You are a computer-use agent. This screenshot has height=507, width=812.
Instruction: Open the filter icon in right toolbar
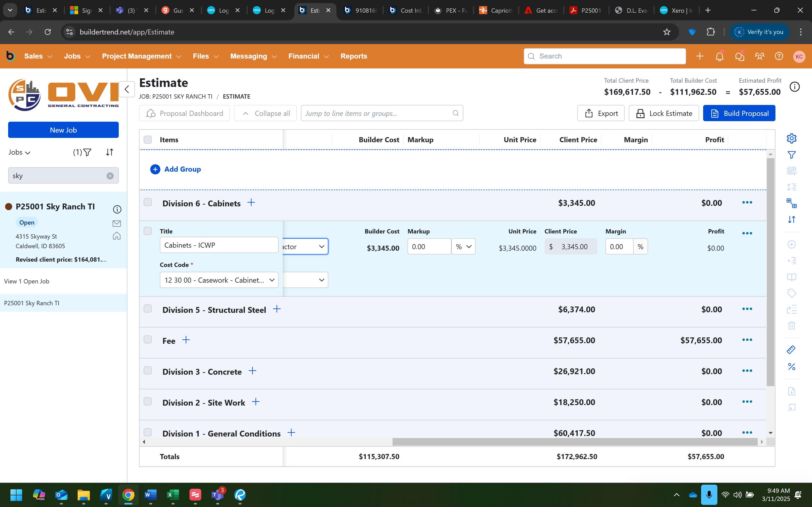[x=791, y=155]
